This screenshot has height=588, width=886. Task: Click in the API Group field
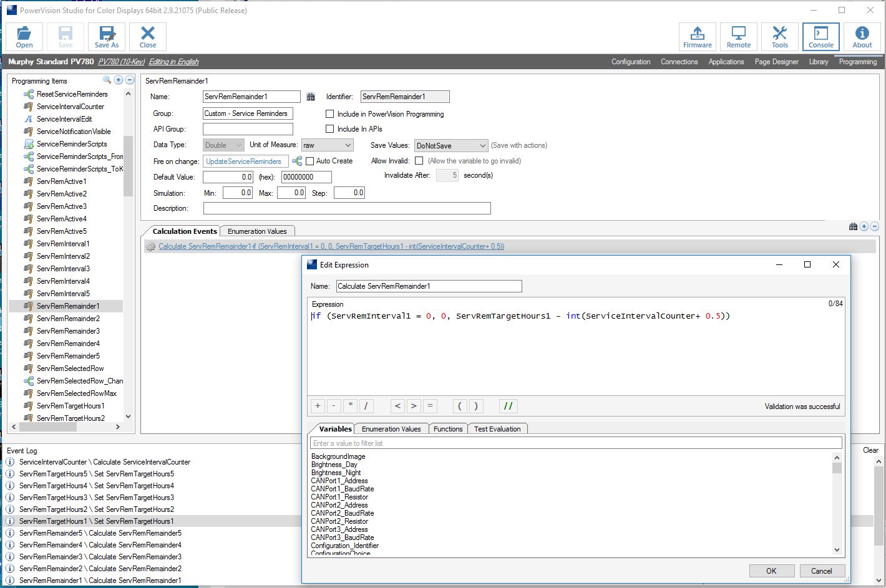click(248, 129)
